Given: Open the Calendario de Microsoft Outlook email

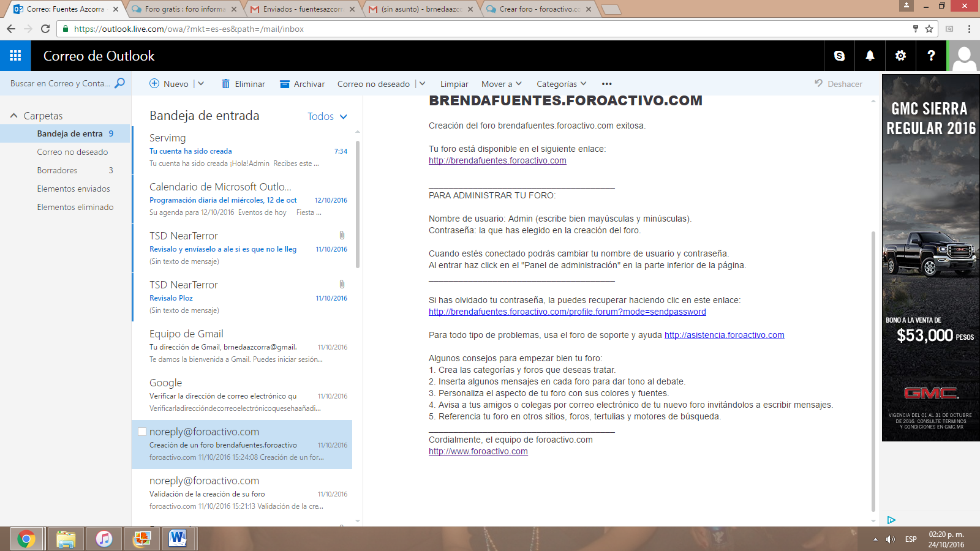Looking at the screenshot, I should click(x=243, y=199).
